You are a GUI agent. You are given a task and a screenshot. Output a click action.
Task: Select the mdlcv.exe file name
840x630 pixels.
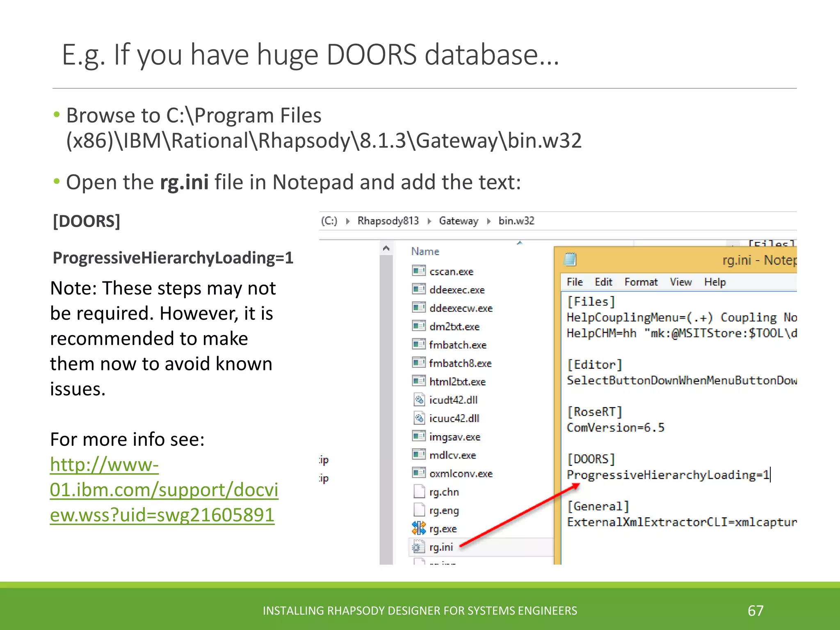tap(452, 455)
